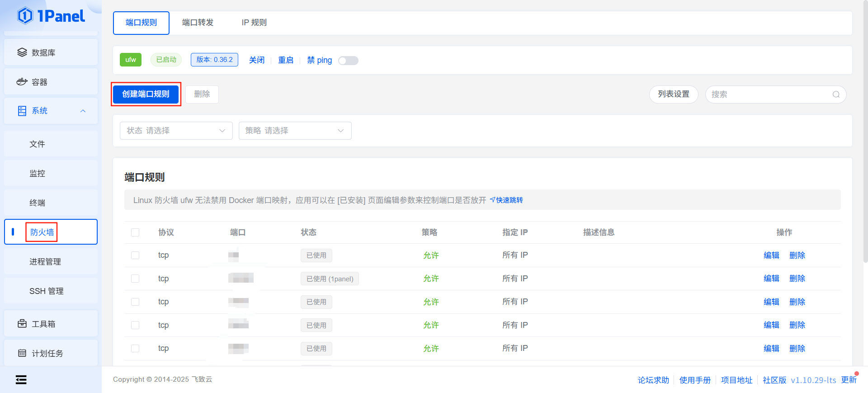This screenshot has width=868, height=393.
Task: Check the fifth tcp row checkbox
Action: click(x=135, y=348)
